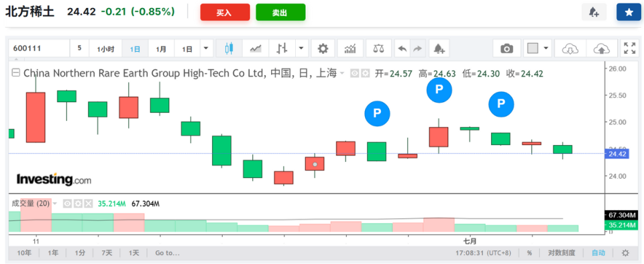Click the 17:08:31 (UTC+8) timezone
The height and width of the screenshot is (264, 644).
tap(484, 253)
